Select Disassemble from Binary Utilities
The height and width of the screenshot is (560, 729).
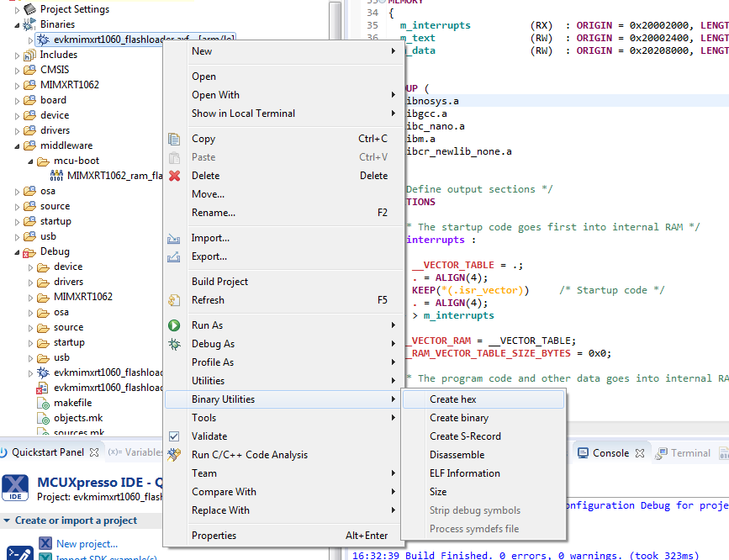coord(483,455)
